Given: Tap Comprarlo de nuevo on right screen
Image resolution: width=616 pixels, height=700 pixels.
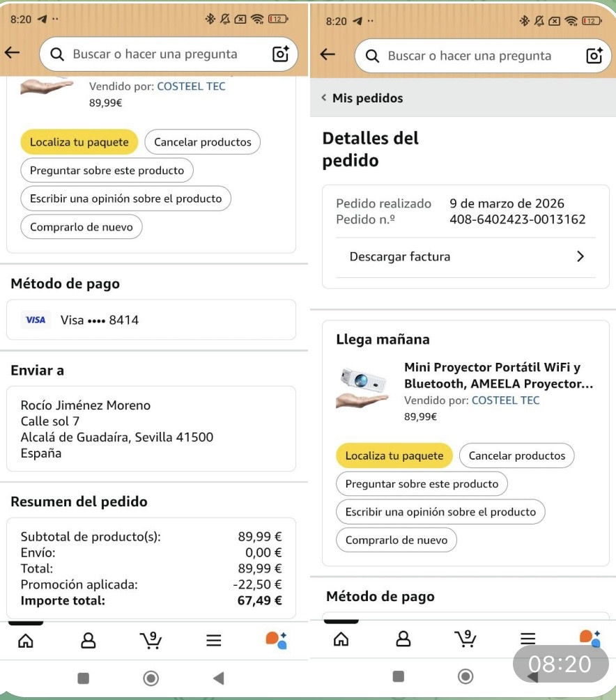Looking at the screenshot, I should [396, 540].
